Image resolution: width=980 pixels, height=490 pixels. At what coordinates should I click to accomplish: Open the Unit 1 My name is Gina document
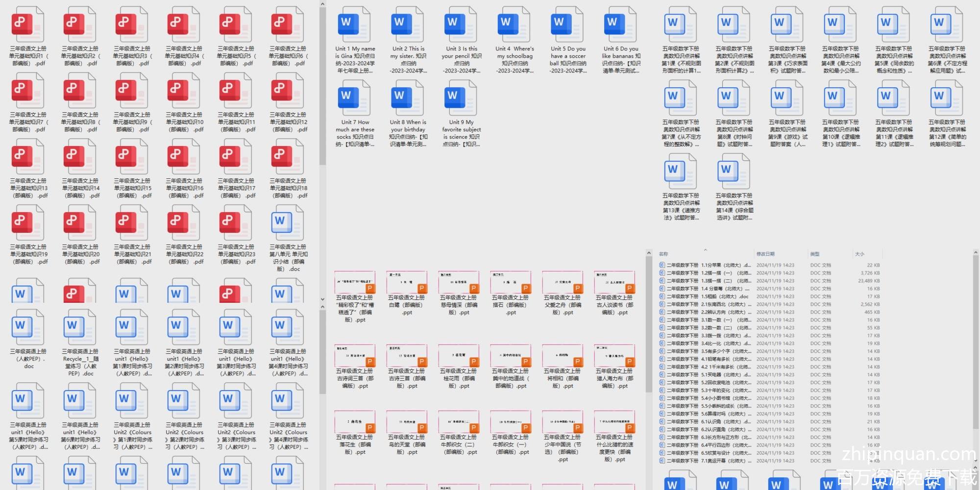[354, 25]
